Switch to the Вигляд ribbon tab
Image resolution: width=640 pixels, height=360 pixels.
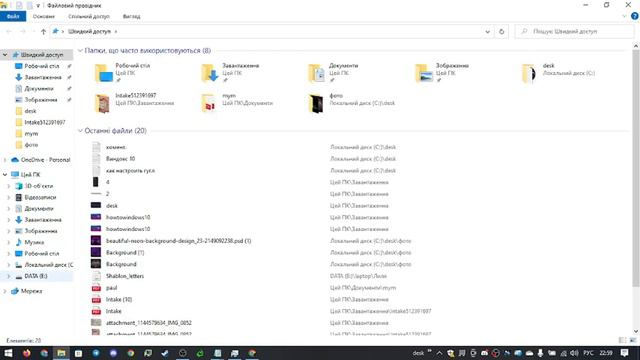click(131, 16)
